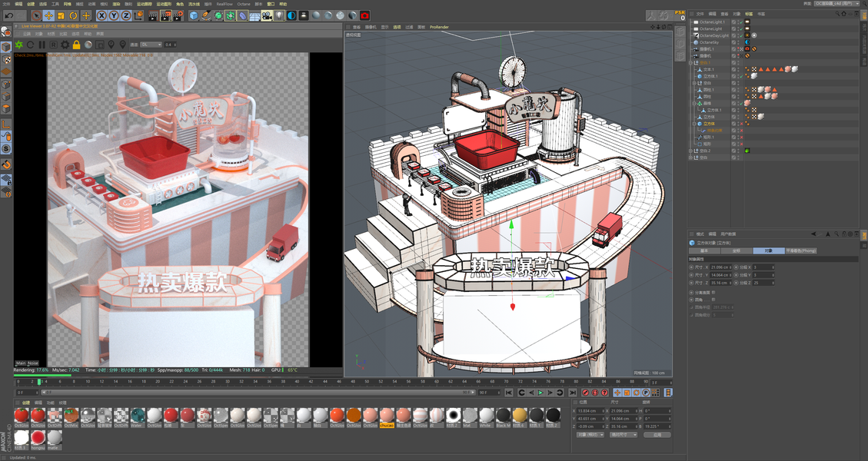Toggle Live Viewer resolution lock icon

tap(76, 45)
